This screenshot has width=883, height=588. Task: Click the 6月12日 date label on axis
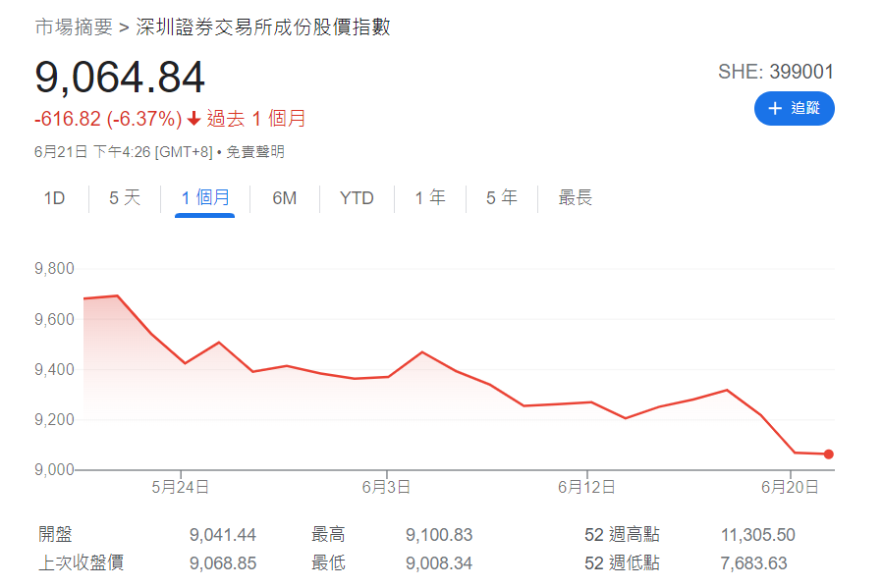point(586,487)
